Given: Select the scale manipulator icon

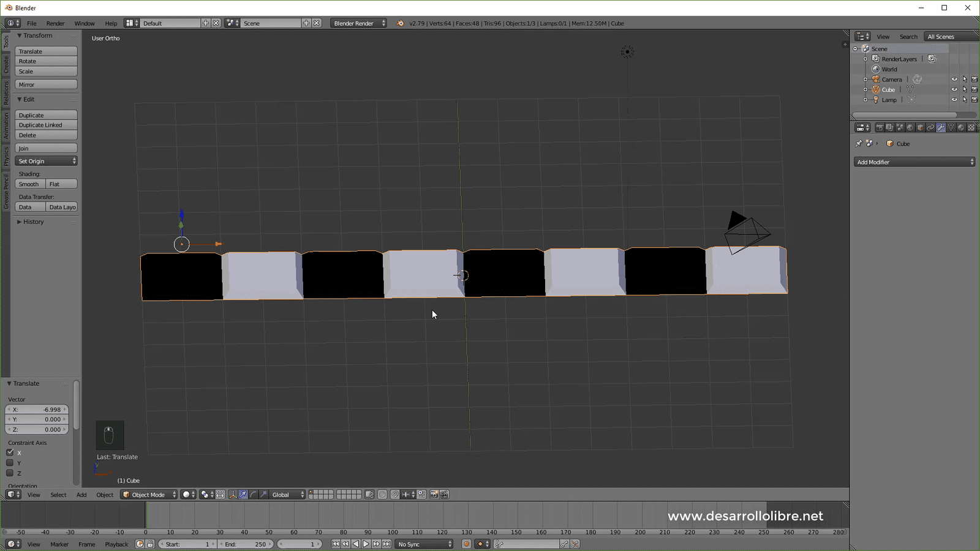Looking at the screenshot, I should pos(263,495).
